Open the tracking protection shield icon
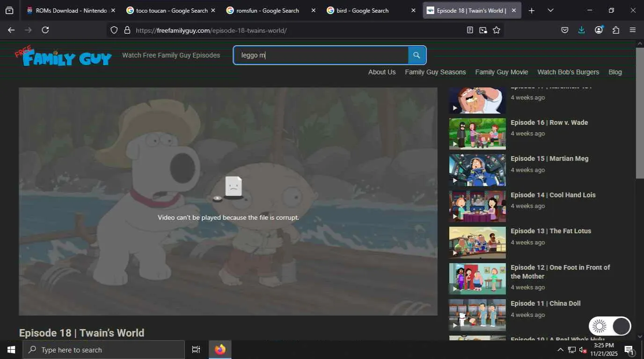Screen dimensions: 644x359 click(114, 30)
